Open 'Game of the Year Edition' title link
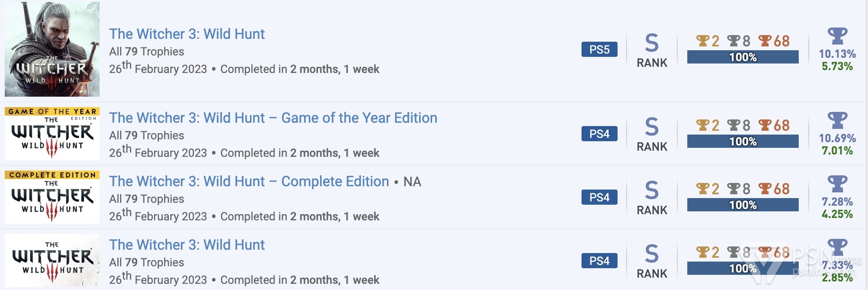Screen dimensions: 868x290 tap(273, 118)
